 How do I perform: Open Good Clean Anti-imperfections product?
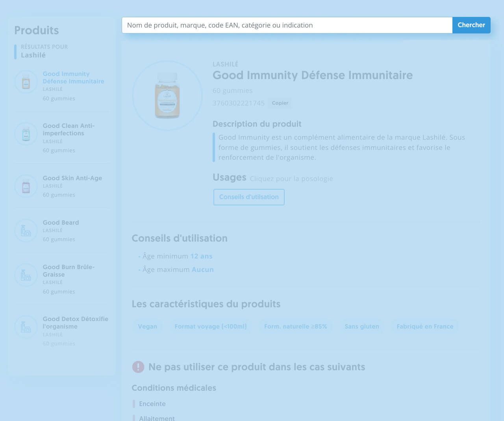(69, 129)
